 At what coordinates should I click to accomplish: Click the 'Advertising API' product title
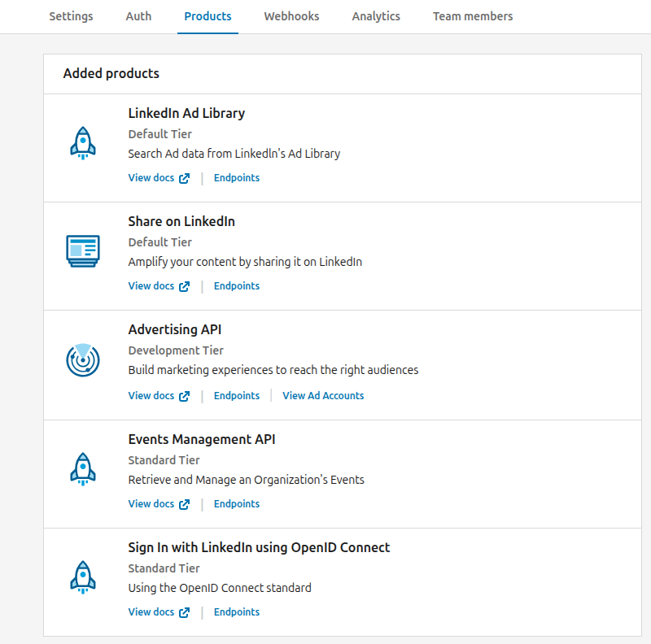coord(175,329)
